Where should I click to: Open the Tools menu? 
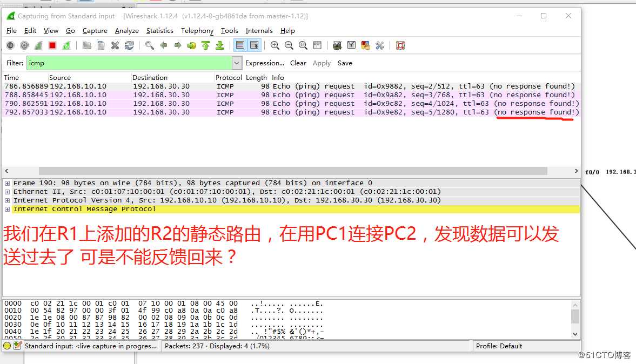coord(229,31)
